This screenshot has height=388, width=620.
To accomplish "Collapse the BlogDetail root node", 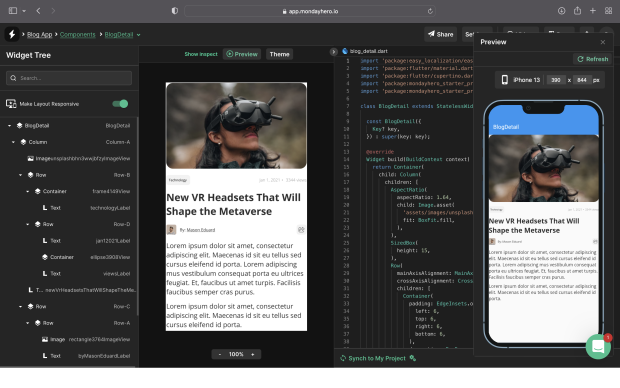I will [9, 125].
